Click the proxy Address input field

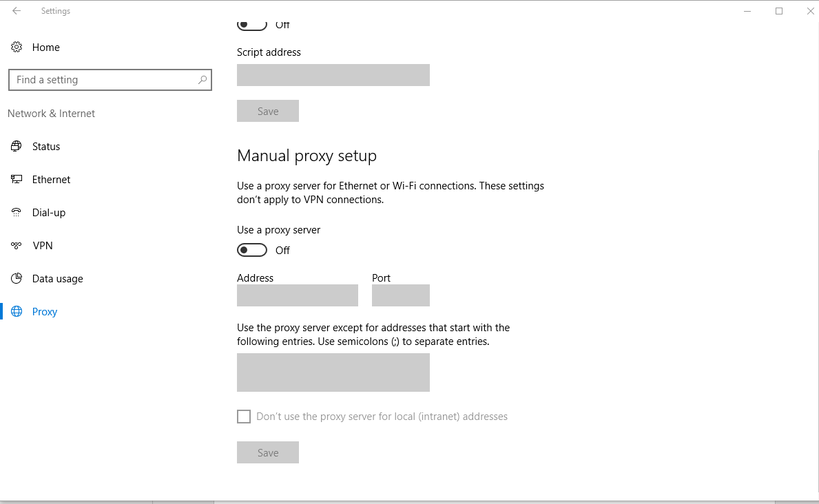click(x=297, y=295)
